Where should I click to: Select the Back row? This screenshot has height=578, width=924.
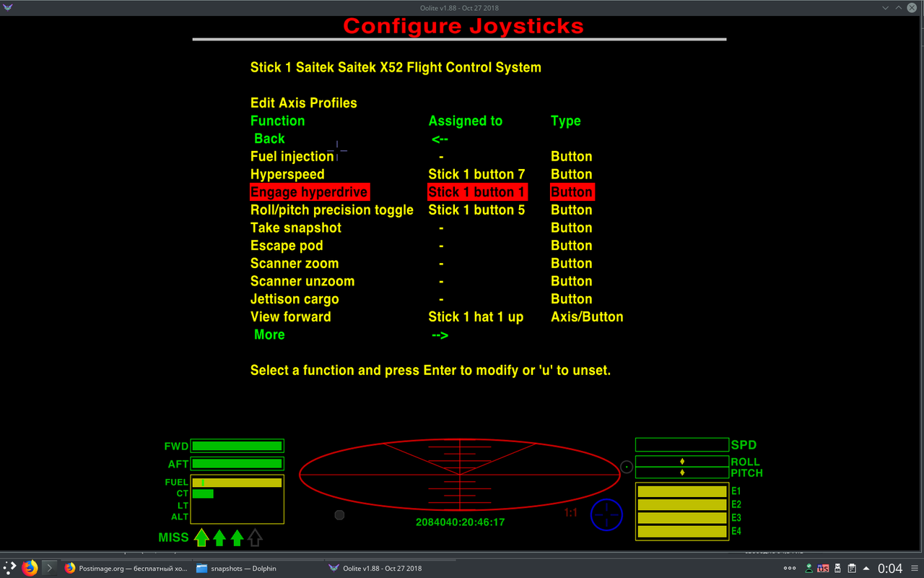click(269, 139)
